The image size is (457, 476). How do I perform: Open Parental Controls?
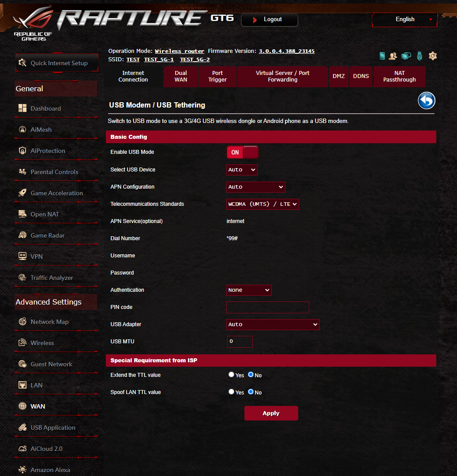[x=54, y=172]
